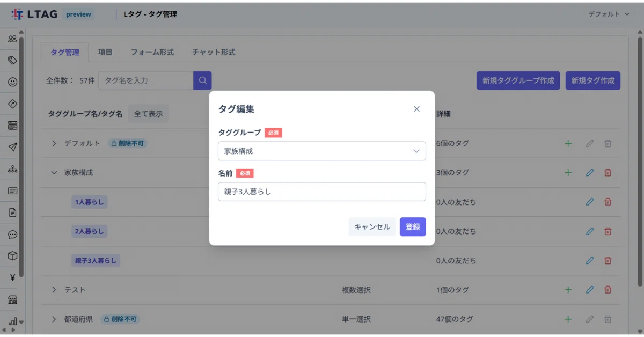
Task: Switch to the フォーム形式 tab
Action: [x=152, y=52]
